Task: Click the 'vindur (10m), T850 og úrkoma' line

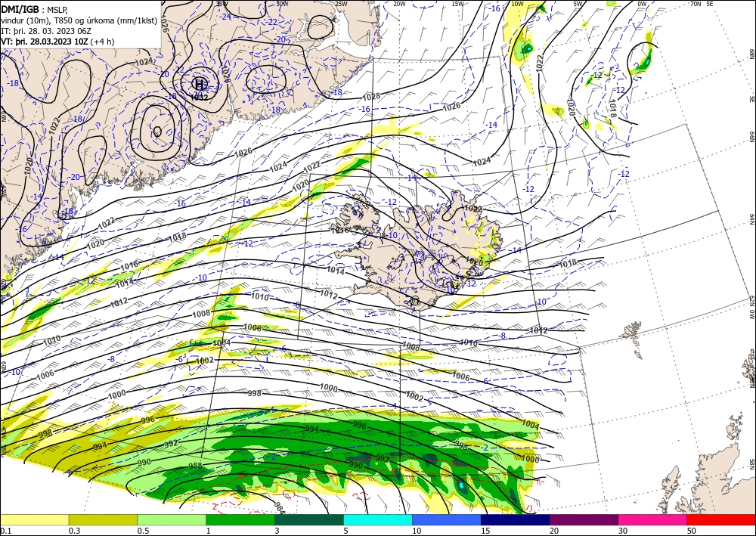Action: tap(79, 20)
